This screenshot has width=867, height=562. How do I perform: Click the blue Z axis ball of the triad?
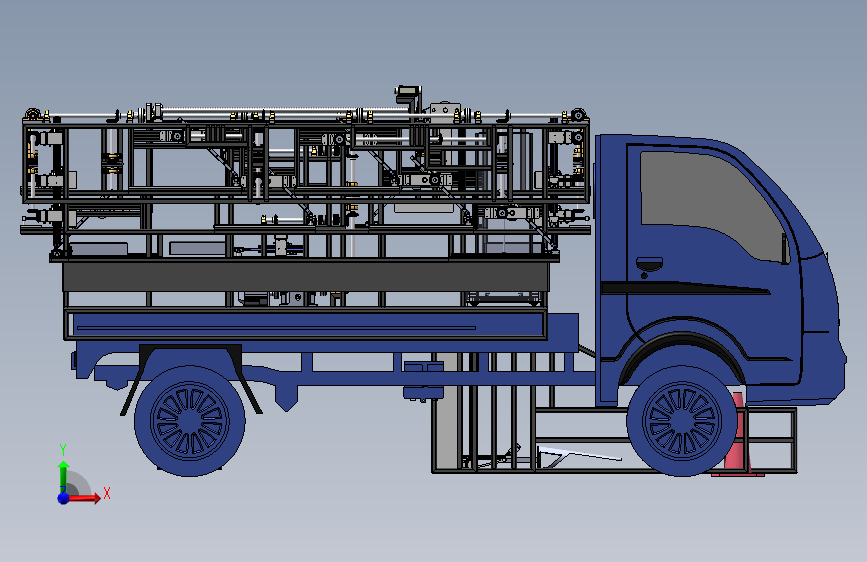click(64, 498)
